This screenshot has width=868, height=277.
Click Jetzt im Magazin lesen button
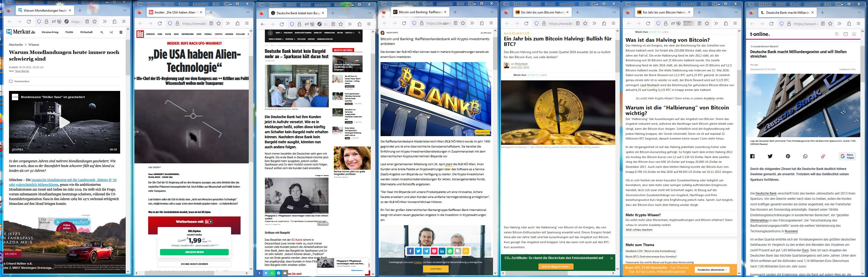coord(556,266)
